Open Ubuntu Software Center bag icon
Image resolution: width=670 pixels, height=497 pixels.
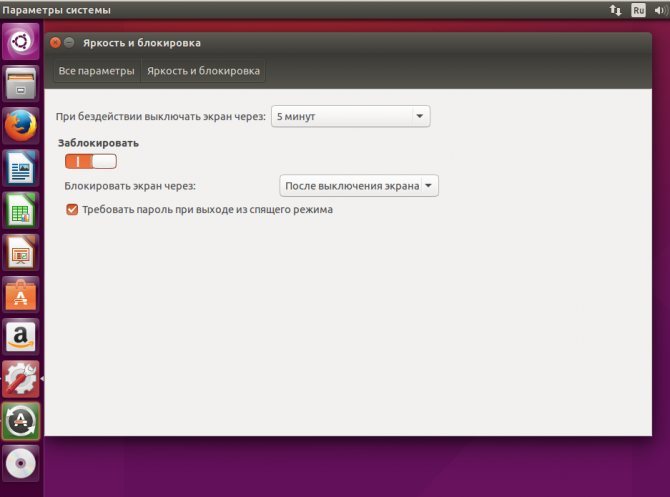pos(21,295)
